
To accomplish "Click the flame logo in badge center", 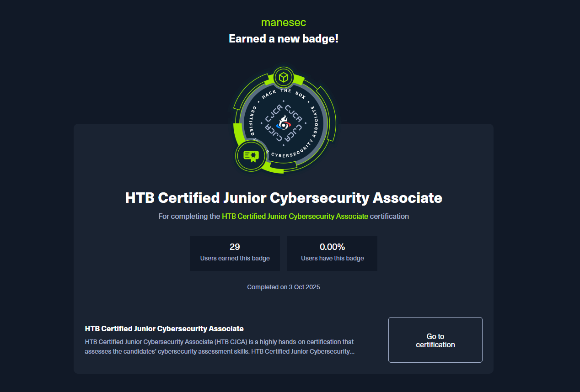I will click(284, 122).
